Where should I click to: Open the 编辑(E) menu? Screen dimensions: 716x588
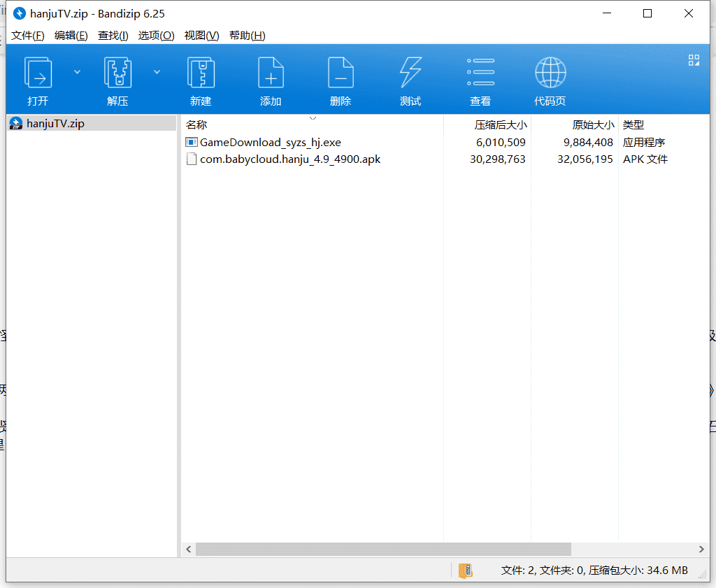(71, 36)
